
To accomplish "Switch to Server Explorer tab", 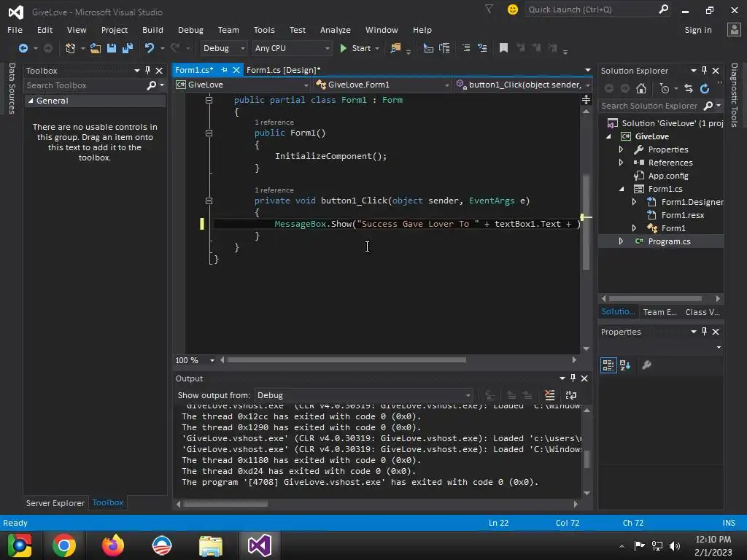I will pos(55,503).
